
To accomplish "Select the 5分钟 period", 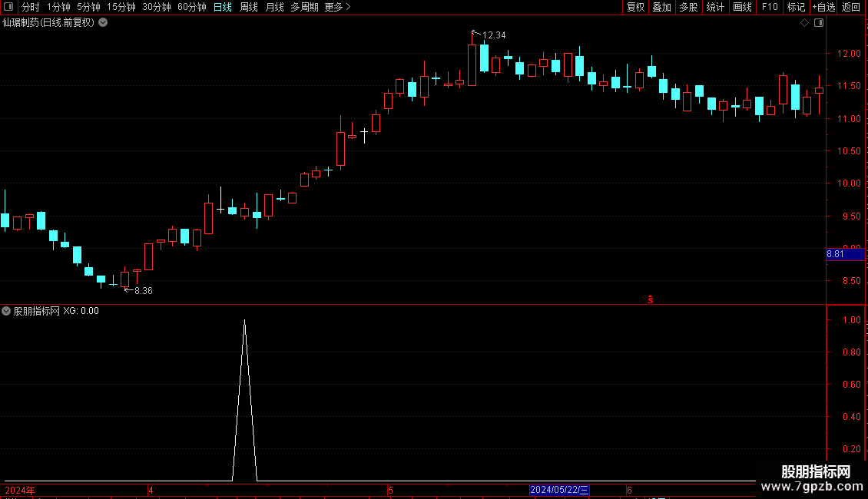I will pyautogui.click(x=88, y=7).
